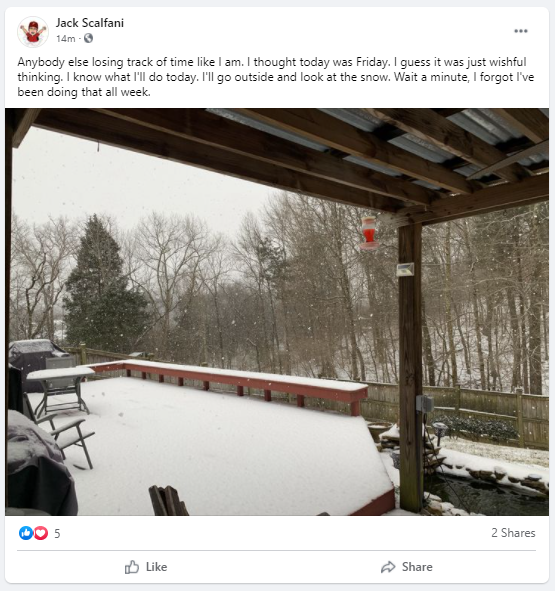The width and height of the screenshot is (555, 591).
Task: Click the red hummingbird feeder in photo
Action: 369,233
